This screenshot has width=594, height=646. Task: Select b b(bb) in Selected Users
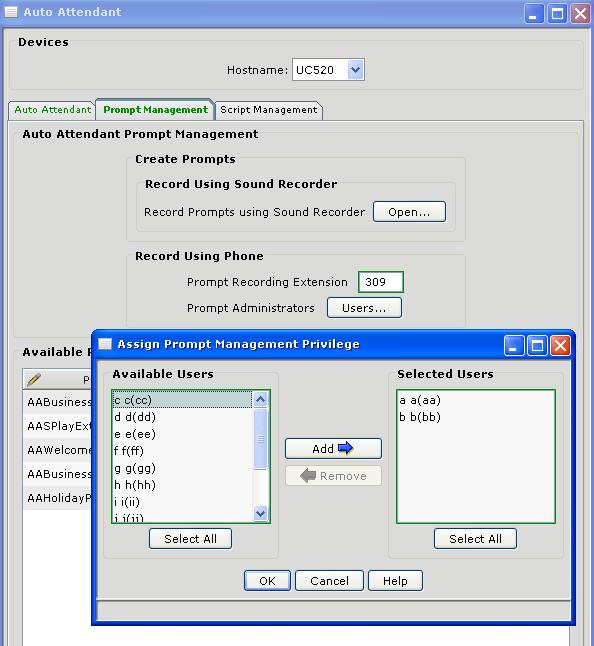pyautogui.click(x=476, y=417)
